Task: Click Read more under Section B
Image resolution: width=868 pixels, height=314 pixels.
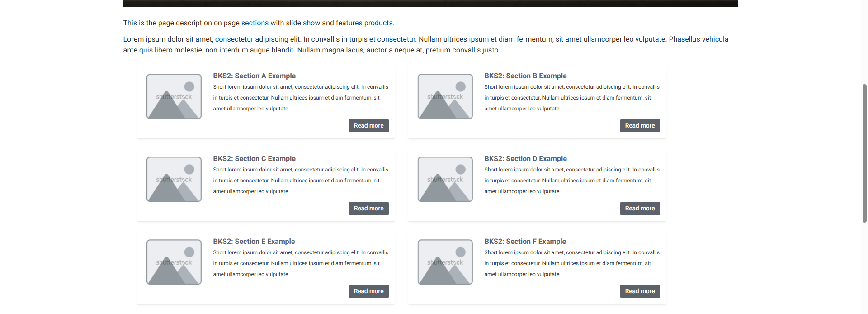Action: click(x=640, y=126)
